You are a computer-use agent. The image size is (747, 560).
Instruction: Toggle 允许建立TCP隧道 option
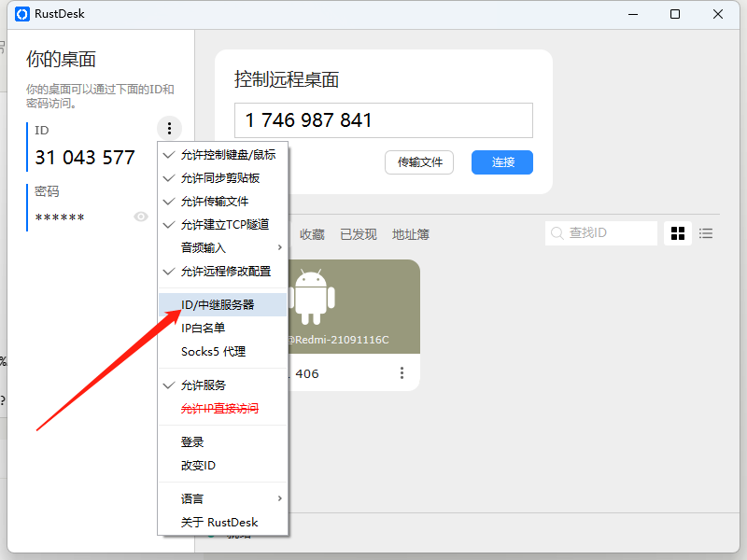click(x=223, y=224)
